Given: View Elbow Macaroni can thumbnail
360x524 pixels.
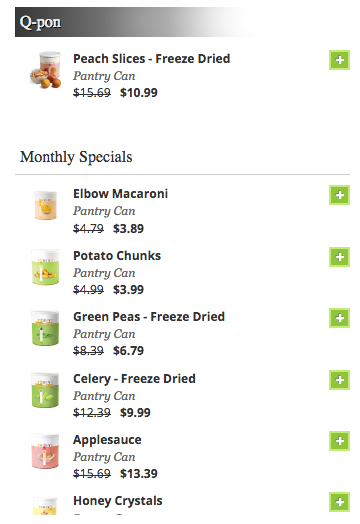Looking at the screenshot, I should 45,205.
